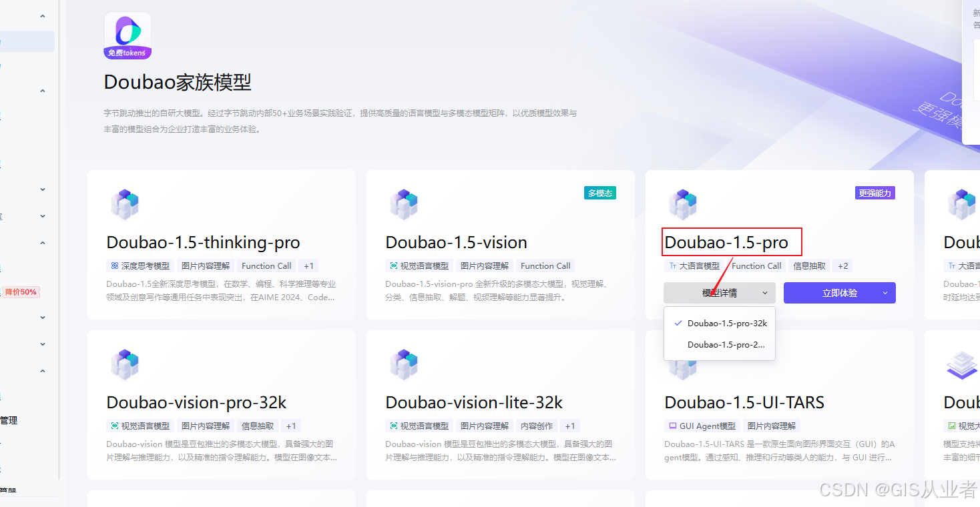Expand the +2 tag on Doubao-1.5-pro card

(842, 266)
